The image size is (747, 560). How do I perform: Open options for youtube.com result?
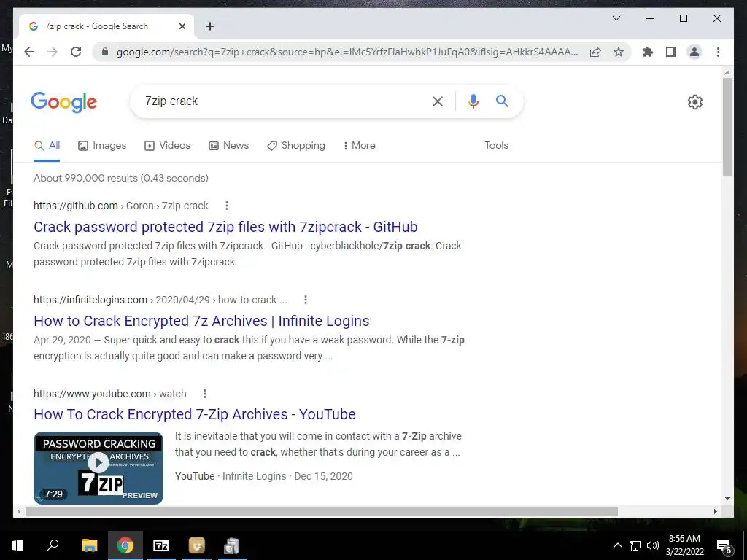click(x=205, y=394)
